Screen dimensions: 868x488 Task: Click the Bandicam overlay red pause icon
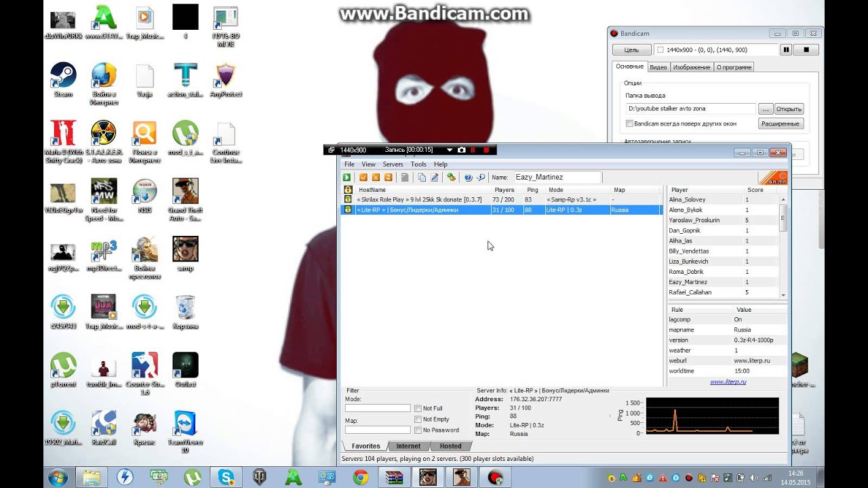(x=473, y=150)
